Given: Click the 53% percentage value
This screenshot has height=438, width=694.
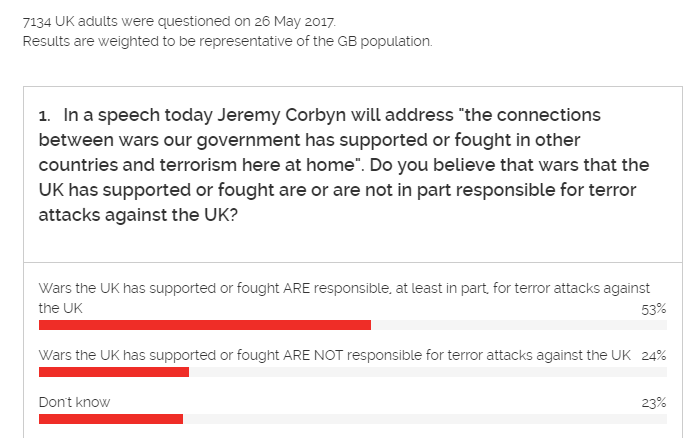Looking at the screenshot, I should coord(653,309).
